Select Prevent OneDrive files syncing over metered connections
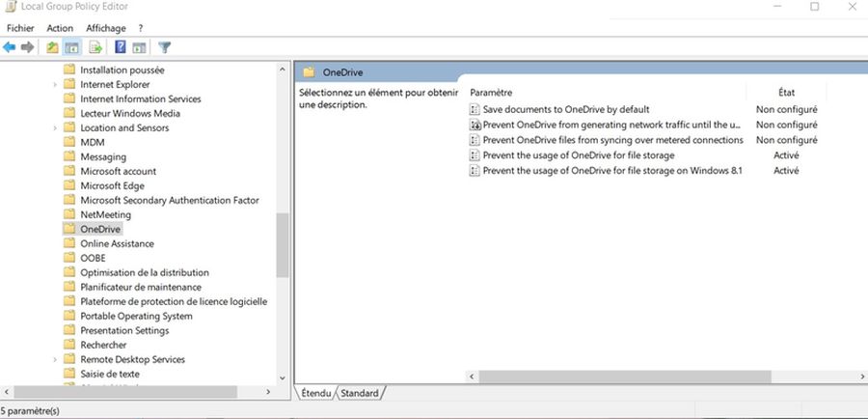 pyautogui.click(x=612, y=140)
